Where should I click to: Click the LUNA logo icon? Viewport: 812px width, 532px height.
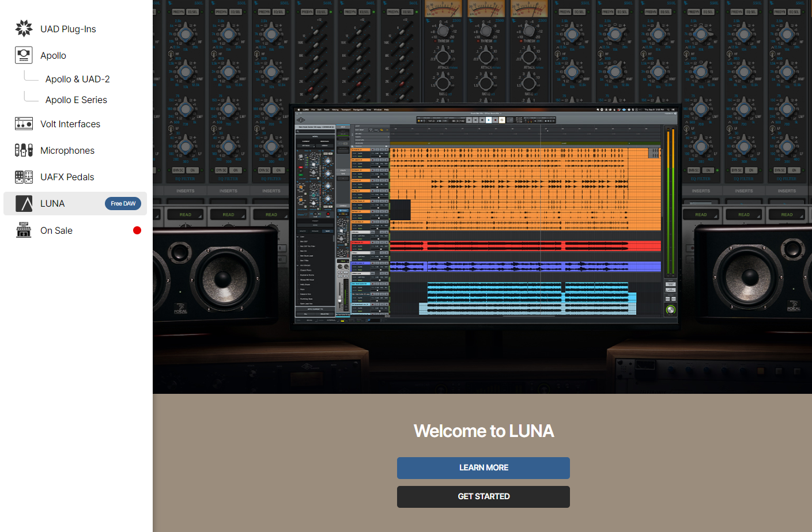point(24,203)
